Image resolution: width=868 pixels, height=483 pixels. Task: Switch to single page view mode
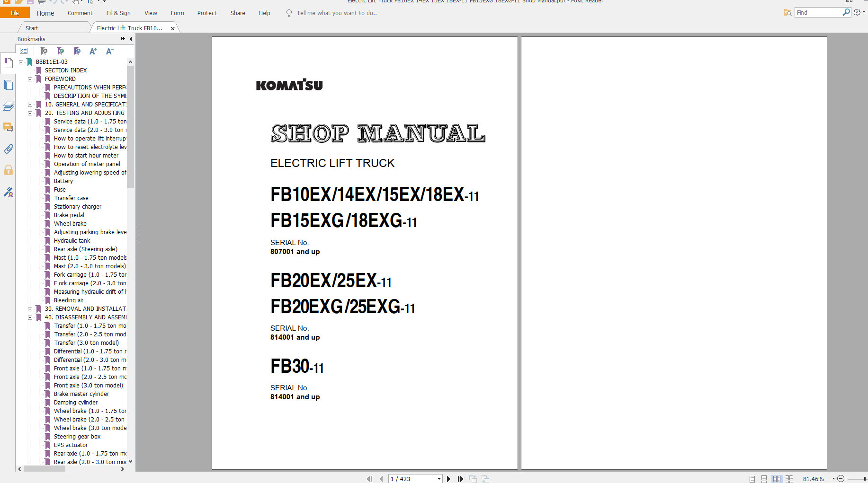point(752,479)
